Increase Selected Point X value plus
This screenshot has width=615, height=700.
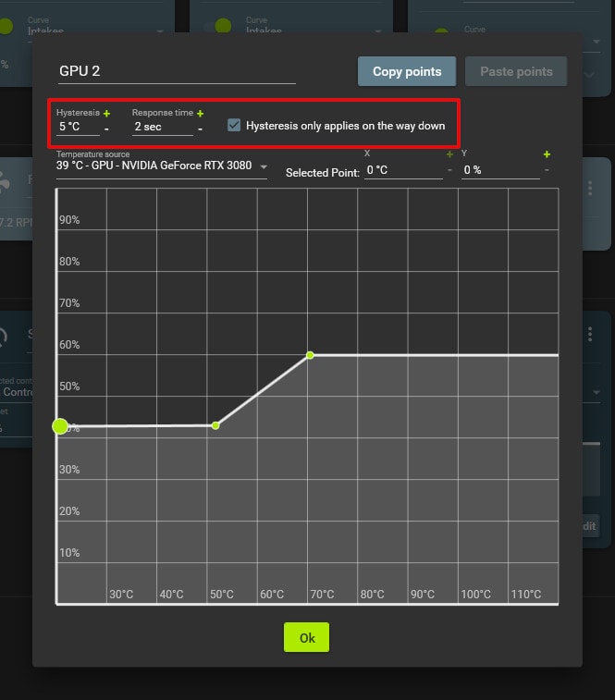(449, 154)
